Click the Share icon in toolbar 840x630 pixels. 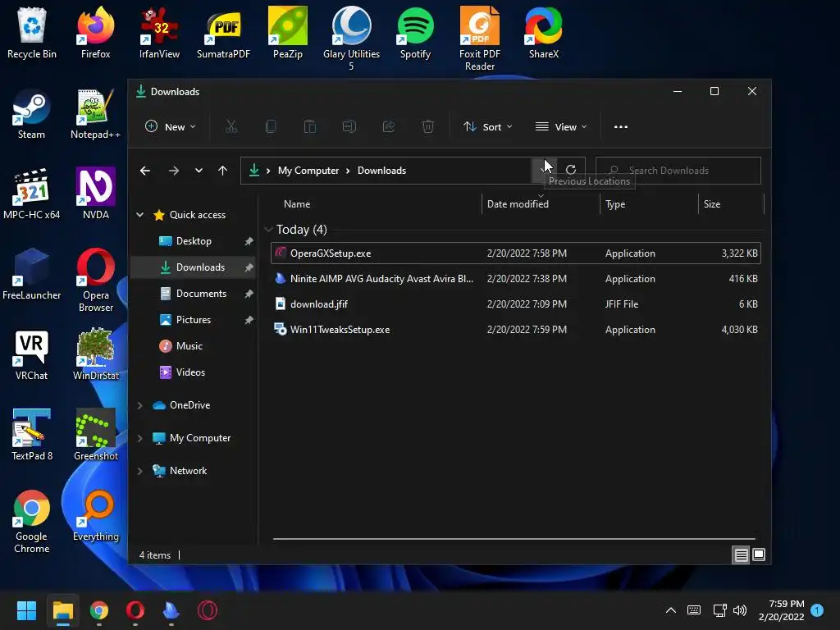388,127
